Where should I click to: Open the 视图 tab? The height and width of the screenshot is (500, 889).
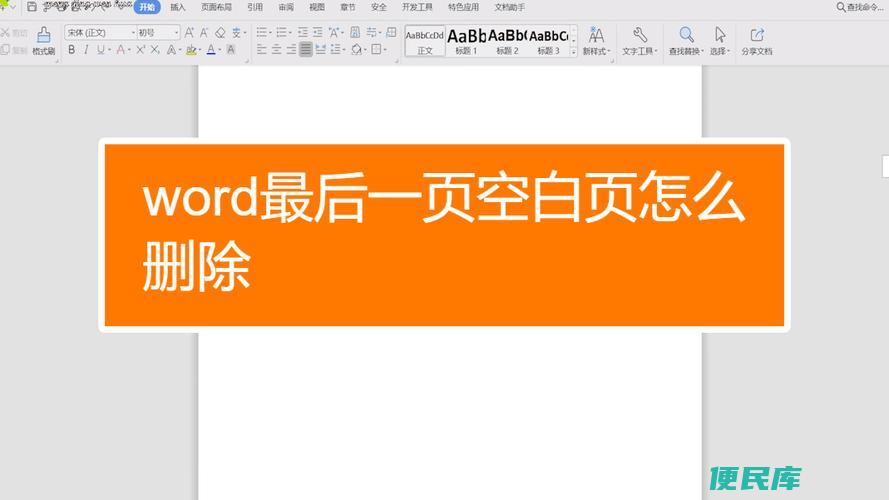pos(317,7)
